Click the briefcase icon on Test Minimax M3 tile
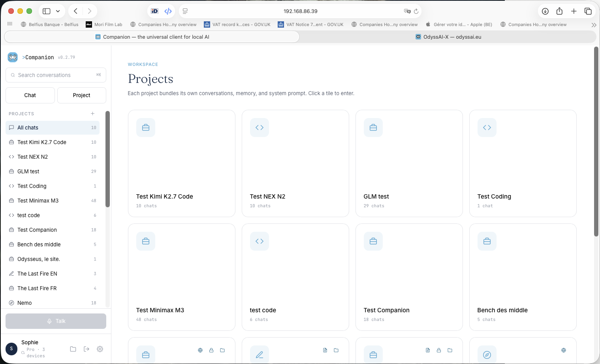 [146, 241]
